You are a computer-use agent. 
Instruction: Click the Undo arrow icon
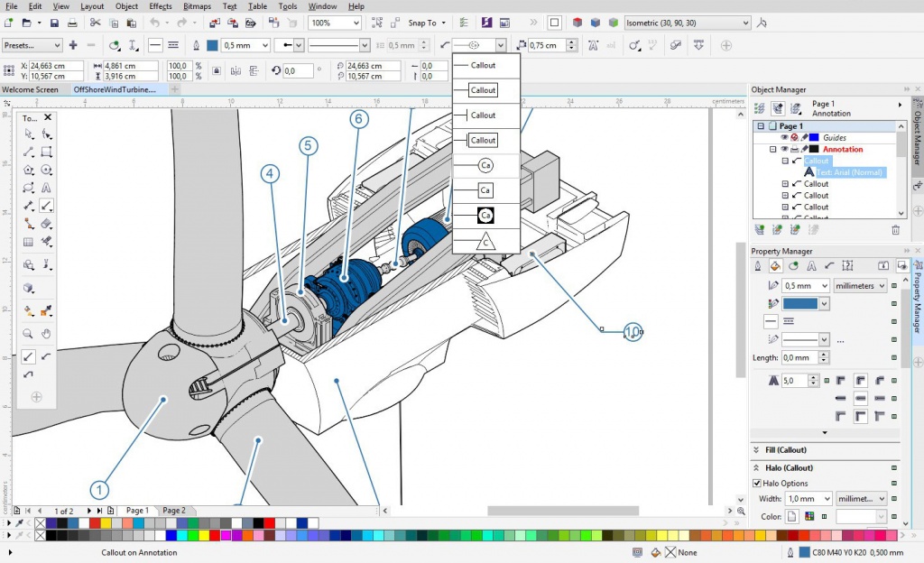pyautogui.click(x=155, y=23)
